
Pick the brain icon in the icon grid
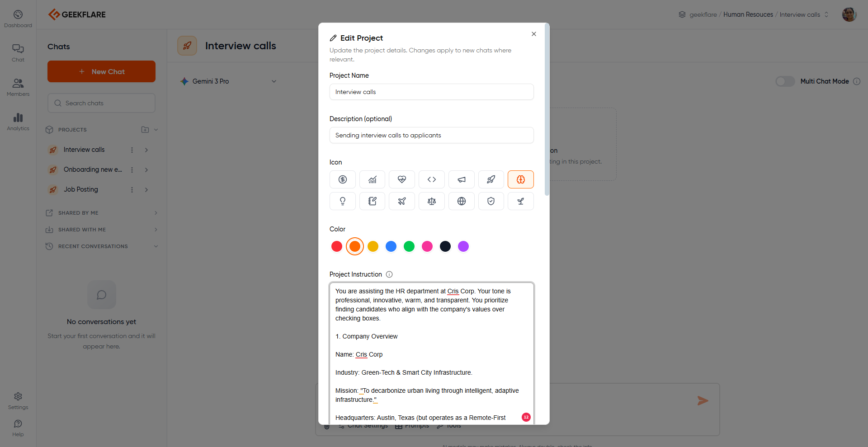[520, 179]
